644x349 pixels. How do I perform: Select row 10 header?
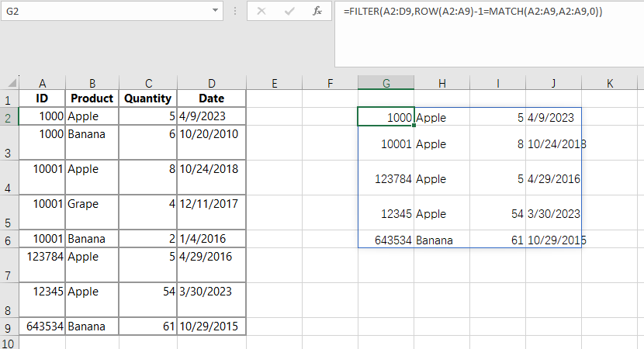[9, 343]
